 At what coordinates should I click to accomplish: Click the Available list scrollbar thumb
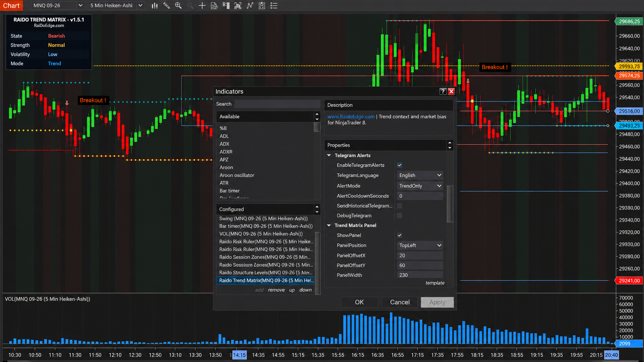point(317,127)
